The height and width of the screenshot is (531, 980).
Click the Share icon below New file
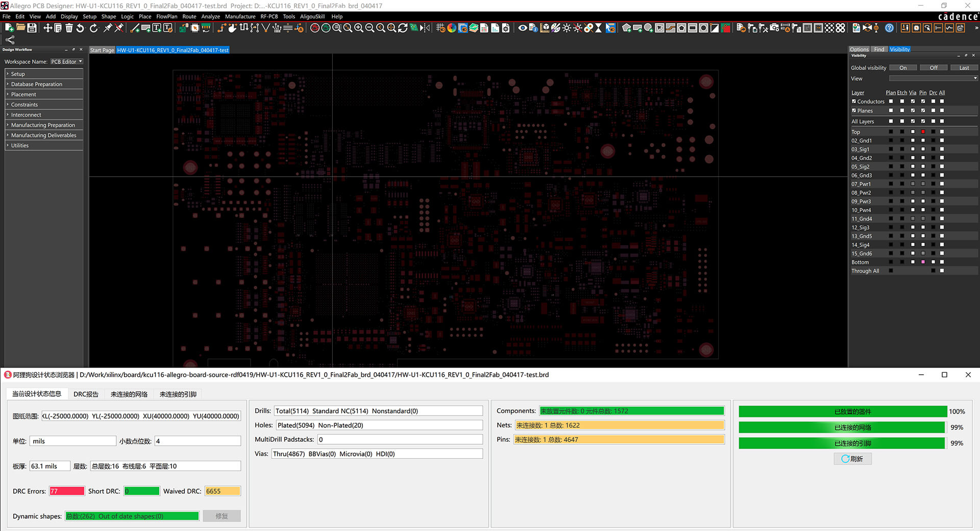click(10, 40)
